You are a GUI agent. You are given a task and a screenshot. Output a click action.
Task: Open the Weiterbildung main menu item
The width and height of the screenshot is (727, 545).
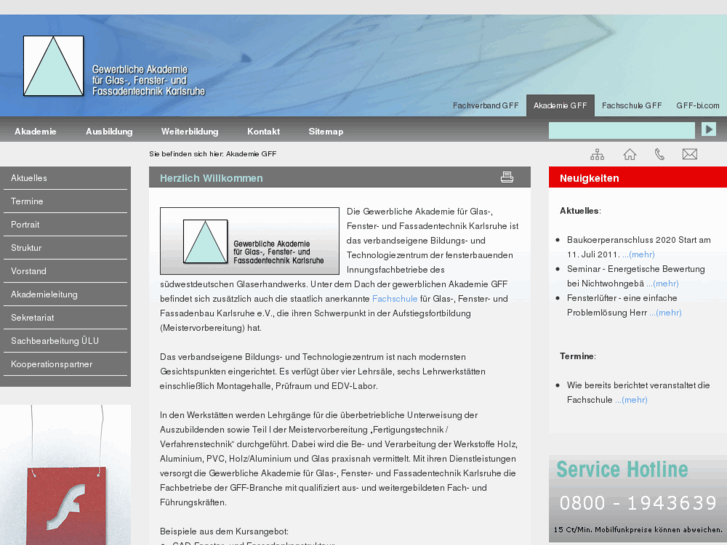(190, 132)
